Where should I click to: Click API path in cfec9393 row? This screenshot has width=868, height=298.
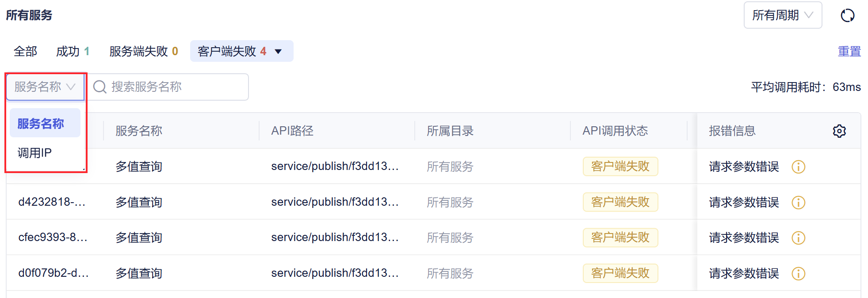(x=335, y=237)
